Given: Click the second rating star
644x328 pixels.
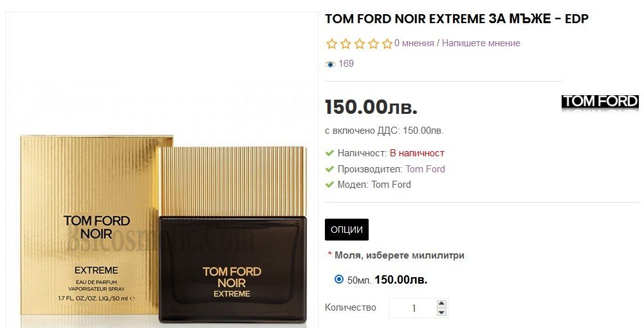Looking at the screenshot, I should point(345,44).
